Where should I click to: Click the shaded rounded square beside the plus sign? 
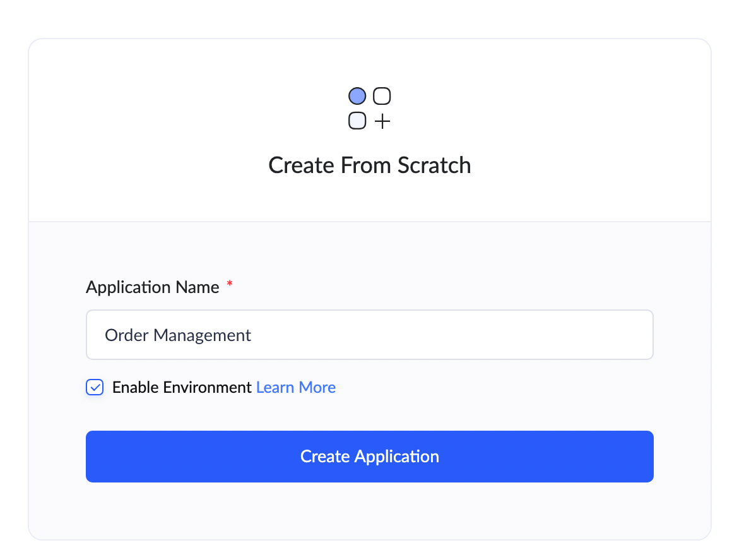click(357, 121)
